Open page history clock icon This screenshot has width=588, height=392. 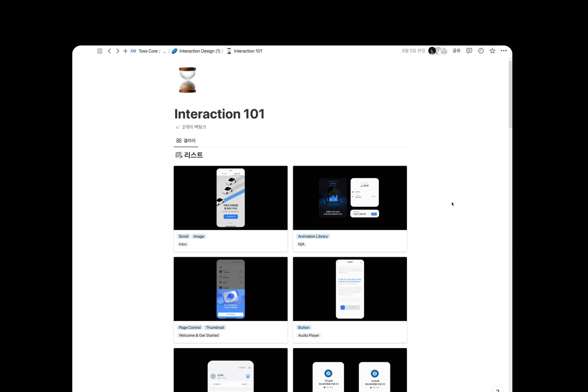pos(481,51)
